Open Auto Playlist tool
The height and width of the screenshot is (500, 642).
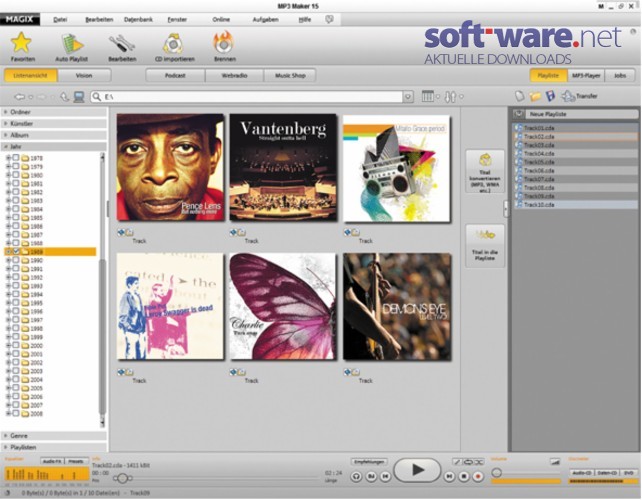click(72, 44)
